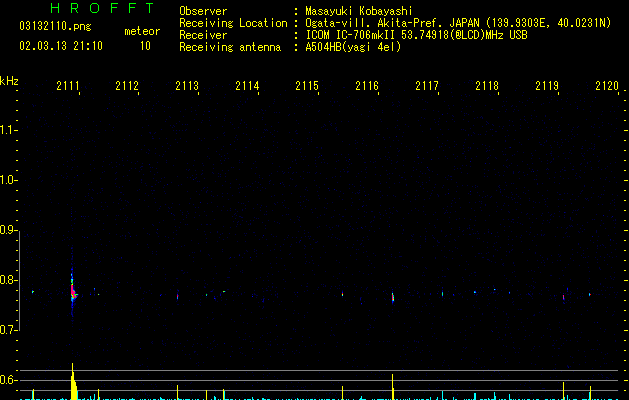This screenshot has width=629, height=400.
Task: Click the 2117 time axis label
Action: 427,86
